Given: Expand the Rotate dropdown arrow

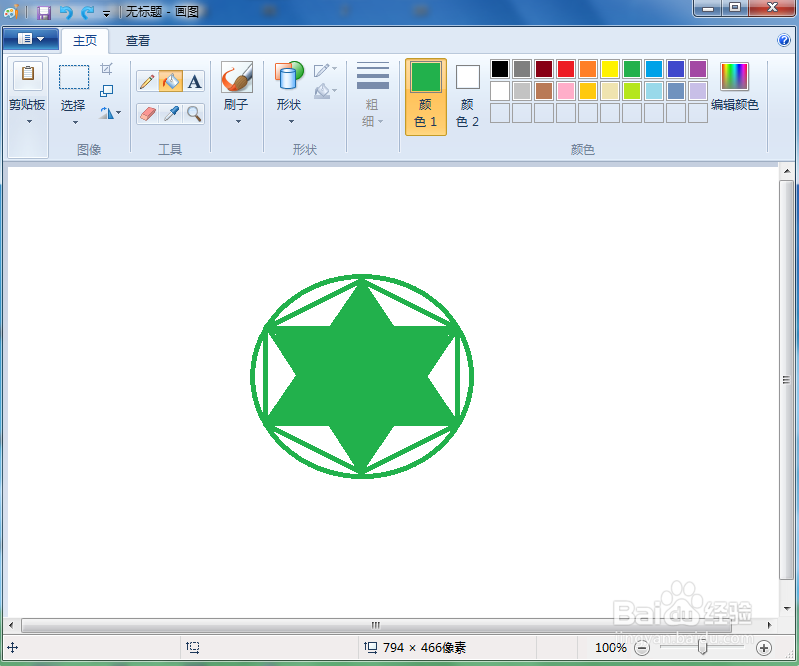Looking at the screenshot, I should point(119,113).
